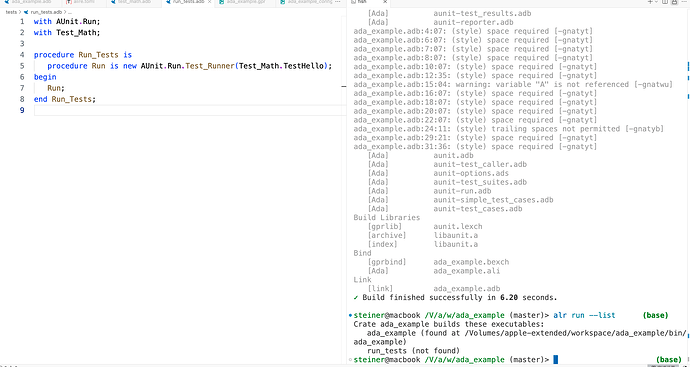The image size is (690, 367).
Task: Expand the breadcrumb ellipsis symbol list
Action: click(x=70, y=12)
